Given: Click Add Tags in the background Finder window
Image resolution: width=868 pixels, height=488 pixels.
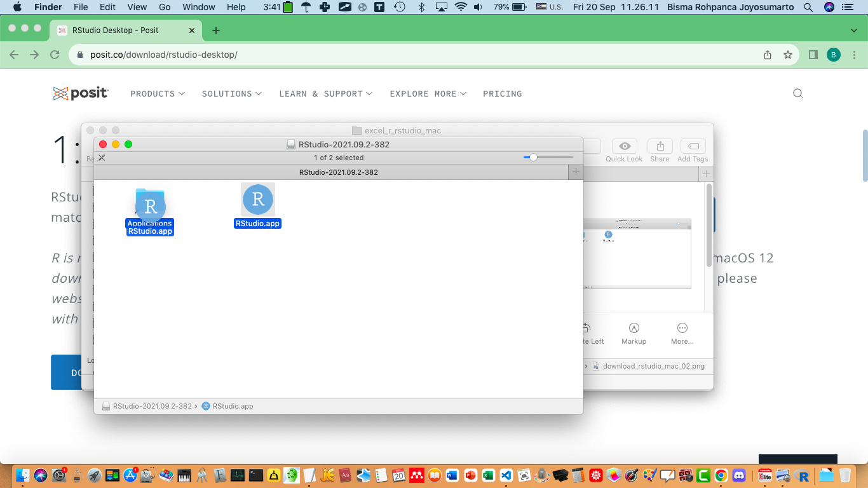Looking at the screenshot, I should 693,151.
